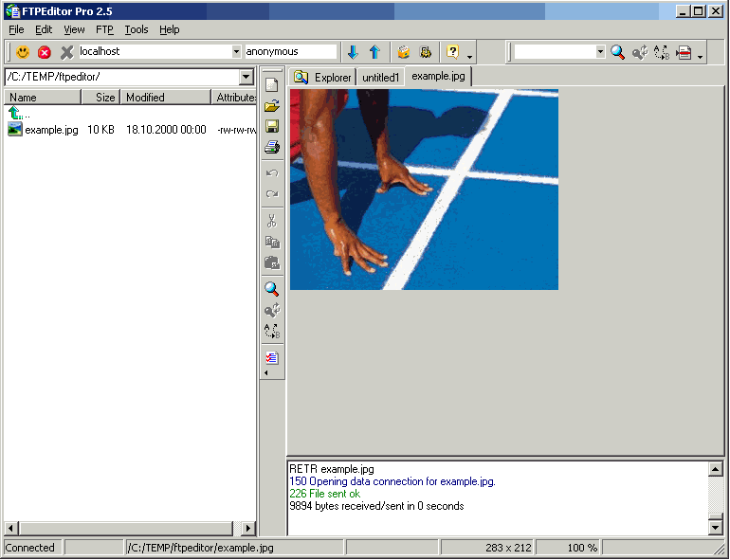Expand the search text combo box arrow
Viewport: 730px width, 560px height.
[600, 52]
